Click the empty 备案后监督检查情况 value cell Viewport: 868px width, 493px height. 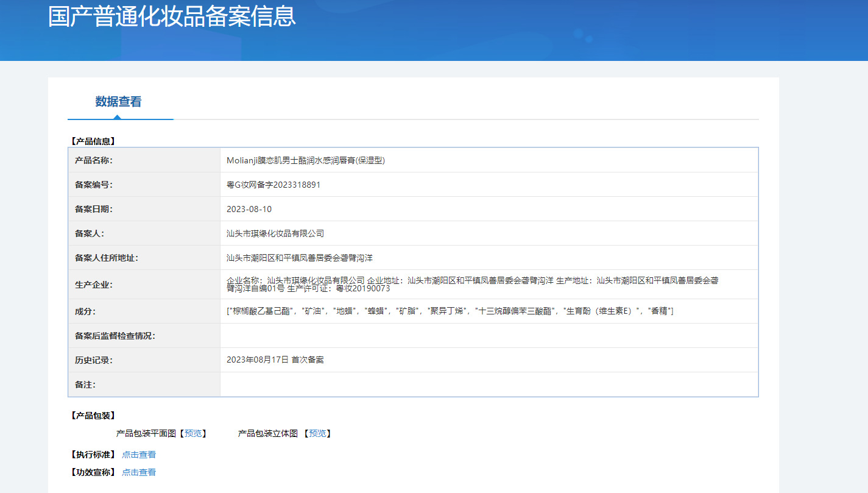(489, 336)
